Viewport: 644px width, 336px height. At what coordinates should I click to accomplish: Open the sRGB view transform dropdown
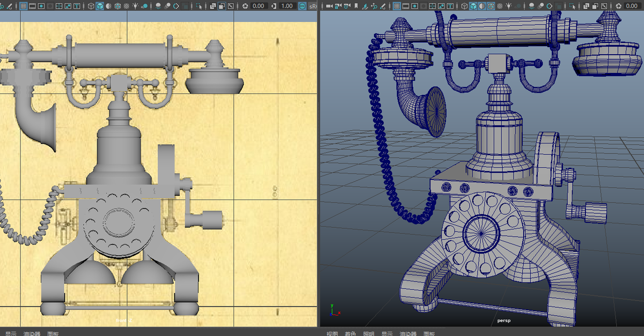314,6
